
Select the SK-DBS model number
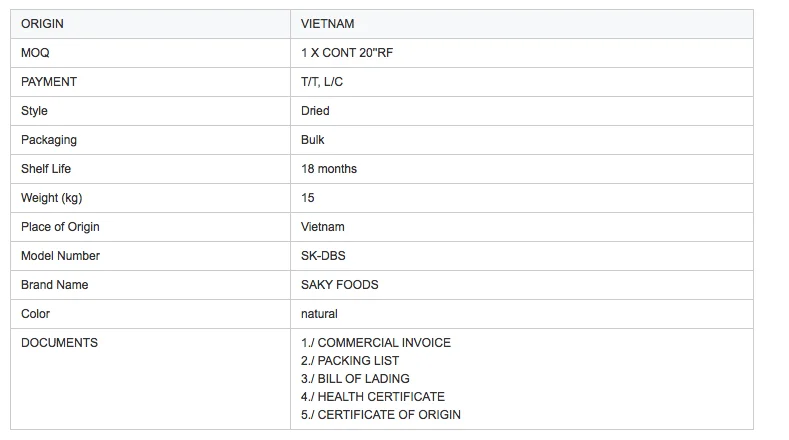point(323,256)
